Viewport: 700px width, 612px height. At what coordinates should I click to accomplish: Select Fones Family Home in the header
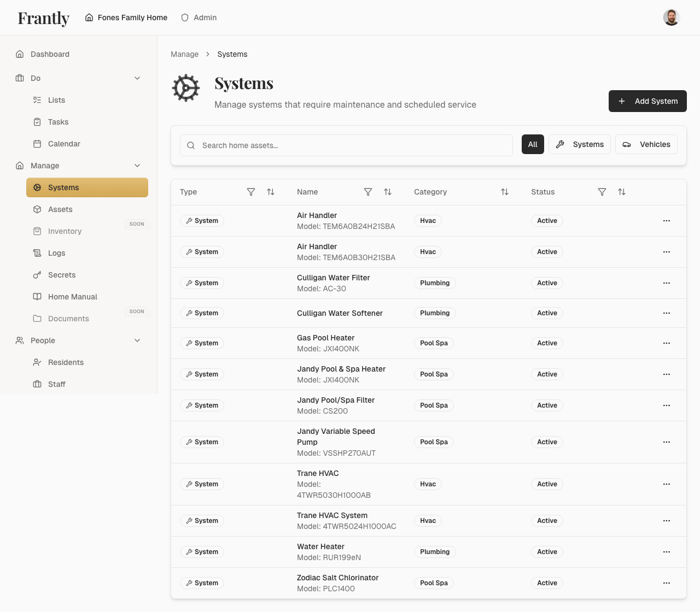126,17
